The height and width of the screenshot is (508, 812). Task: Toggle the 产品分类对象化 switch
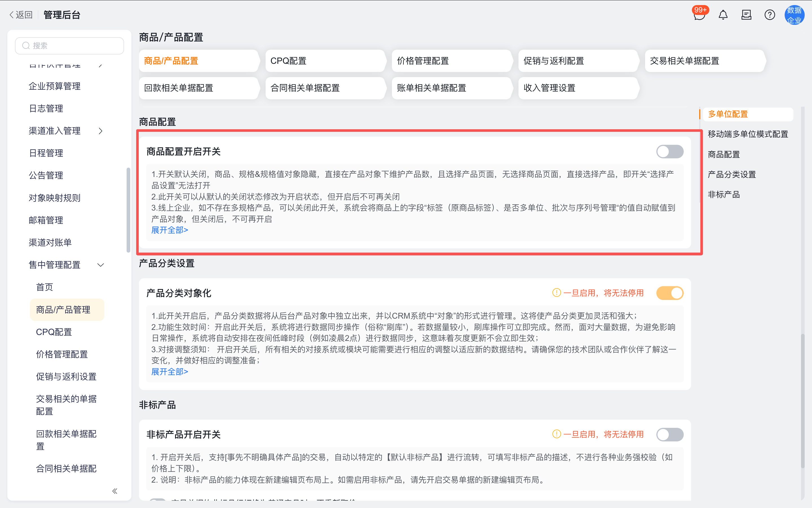(670, 293)
